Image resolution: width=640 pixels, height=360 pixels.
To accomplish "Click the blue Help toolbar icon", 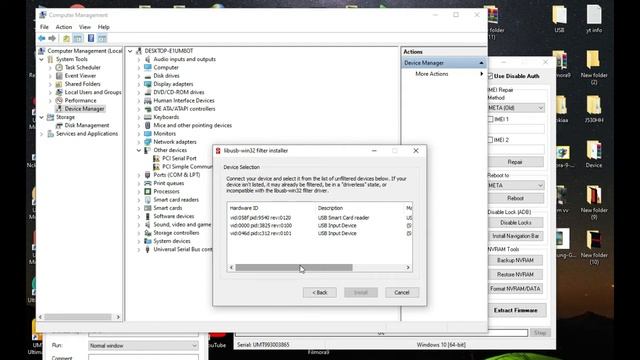I will (x=91, y=38).
